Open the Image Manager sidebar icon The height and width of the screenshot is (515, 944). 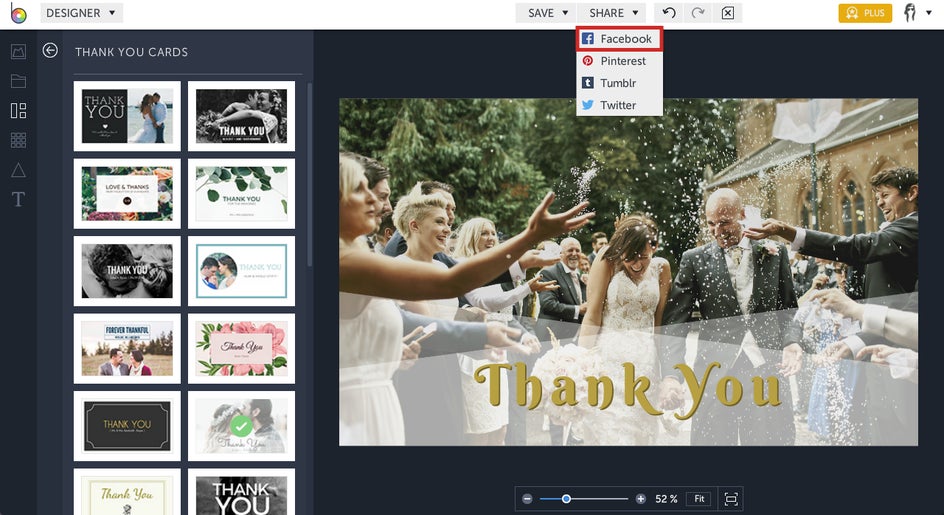pos(18,52)
